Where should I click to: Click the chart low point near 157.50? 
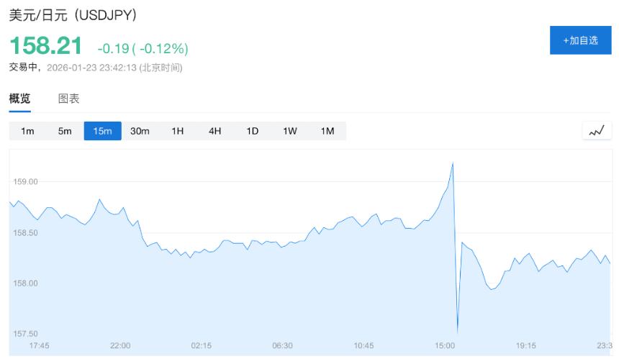[458, 332]
